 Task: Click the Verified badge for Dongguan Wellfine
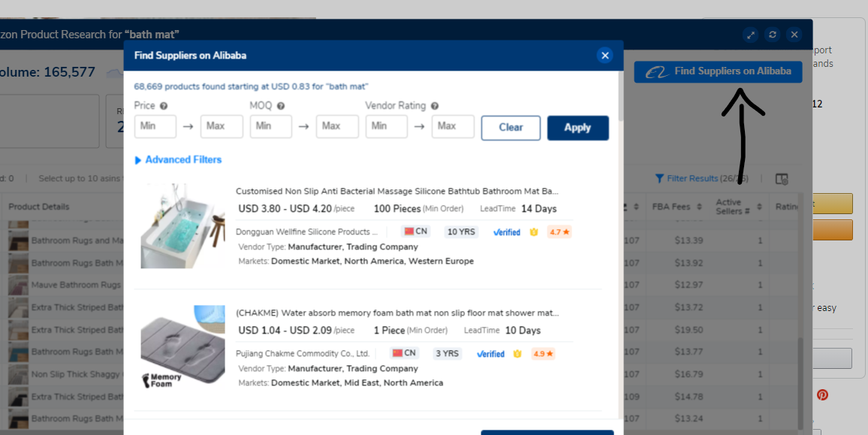tap(507, 232)
